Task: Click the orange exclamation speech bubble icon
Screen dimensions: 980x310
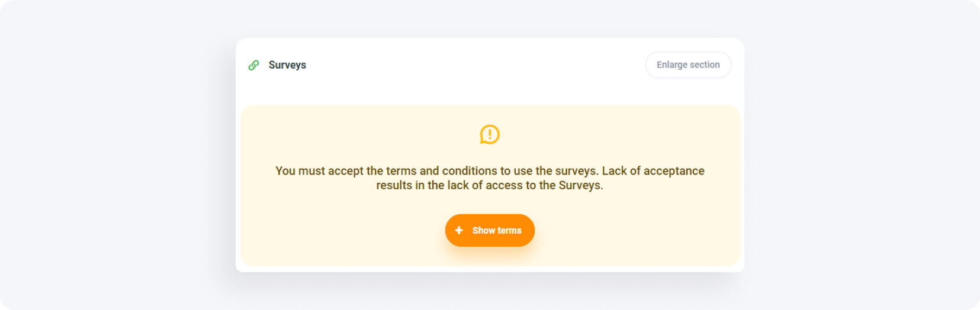Action: pyautogui.click(x=490, y=134)
